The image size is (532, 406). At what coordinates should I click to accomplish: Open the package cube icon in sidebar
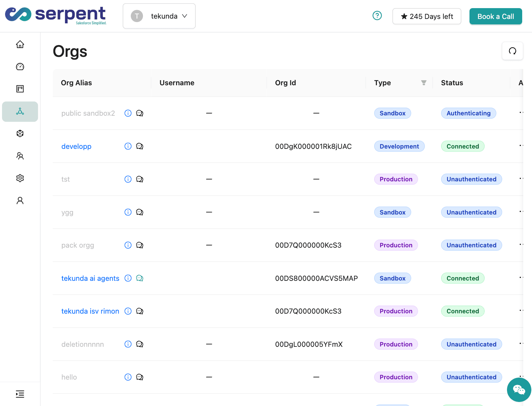20,134
